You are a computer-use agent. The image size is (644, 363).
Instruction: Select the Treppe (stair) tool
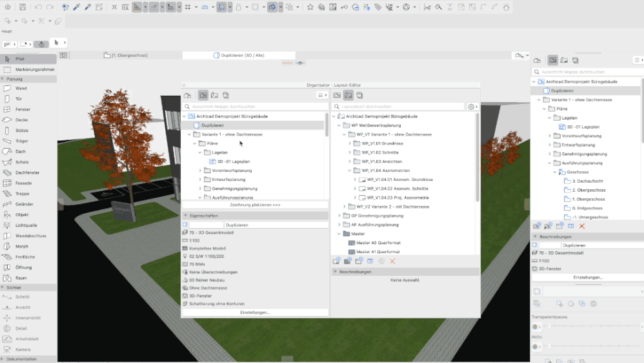(22, 193)
